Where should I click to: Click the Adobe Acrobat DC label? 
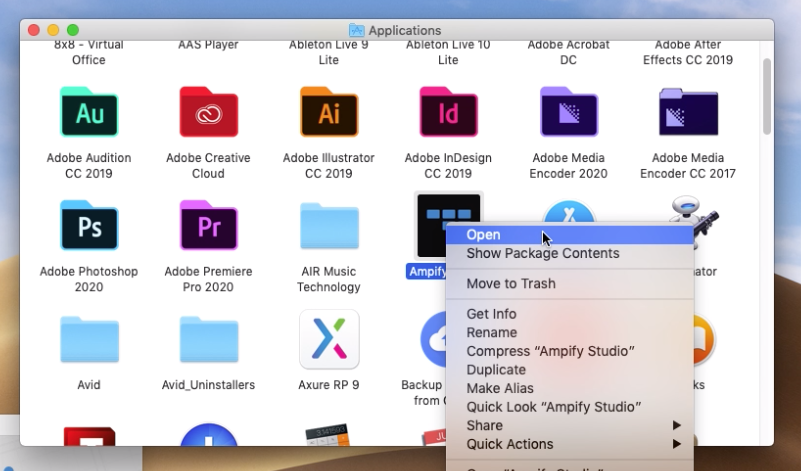coord(569,52)
